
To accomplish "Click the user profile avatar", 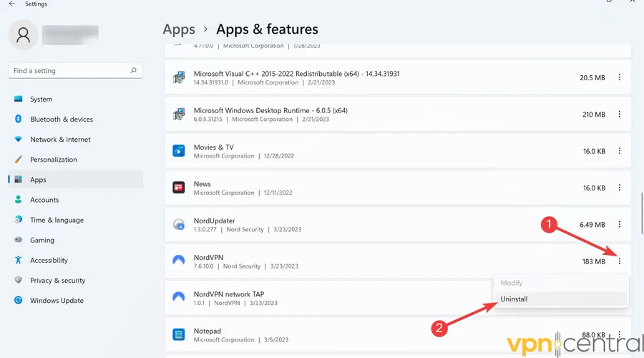I will (24, 35).
